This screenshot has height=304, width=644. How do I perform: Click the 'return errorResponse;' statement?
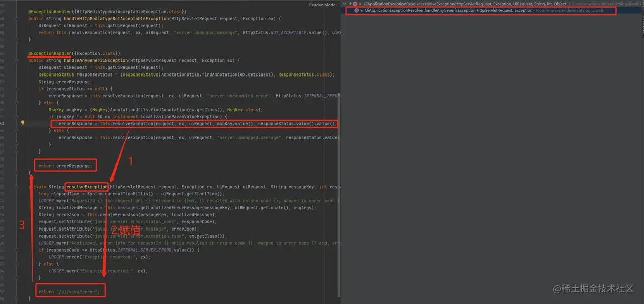coord(65,166)
